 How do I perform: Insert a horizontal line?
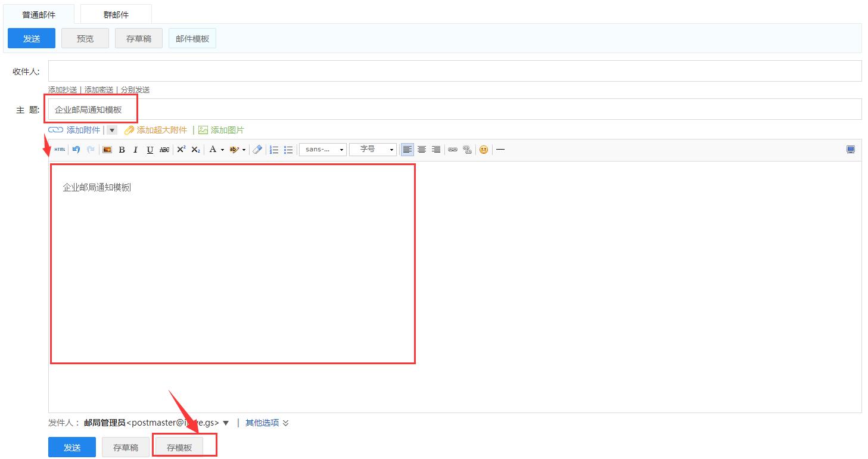500,150
